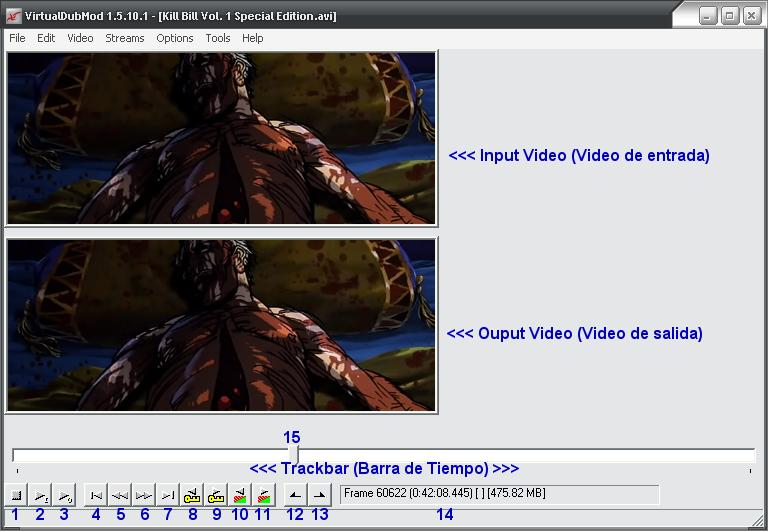This screenshot has height=531, width=768.
Task: Jump to the start of the video
Action: point(96,495)
